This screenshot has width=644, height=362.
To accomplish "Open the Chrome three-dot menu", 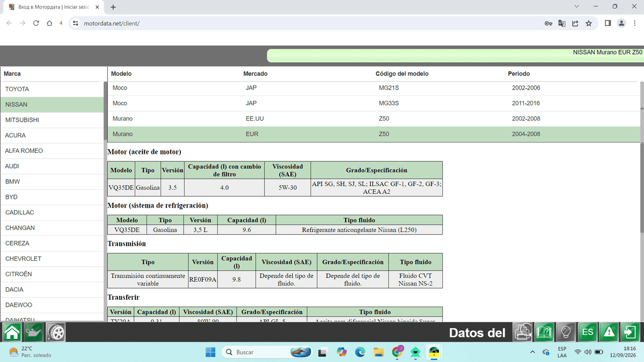I will coord(635,23).
